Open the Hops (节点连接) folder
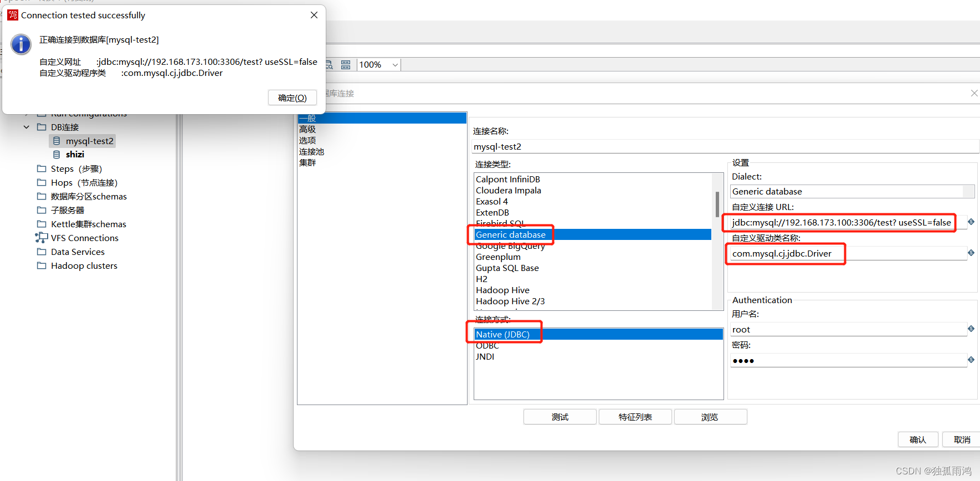This screenshot has width=980, height=481. coord(84,182)
